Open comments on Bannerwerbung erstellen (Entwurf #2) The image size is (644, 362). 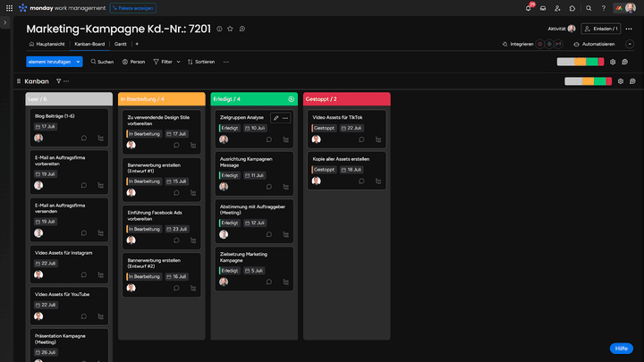176,288
